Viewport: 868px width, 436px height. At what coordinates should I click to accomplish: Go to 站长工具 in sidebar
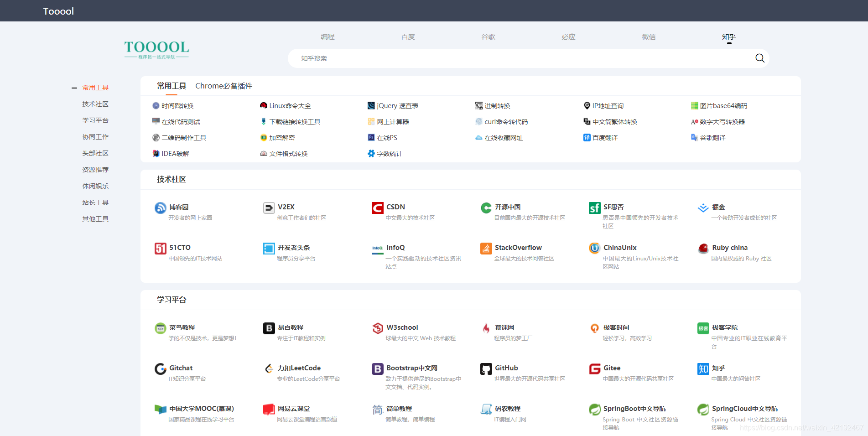[x=95, y=202]
